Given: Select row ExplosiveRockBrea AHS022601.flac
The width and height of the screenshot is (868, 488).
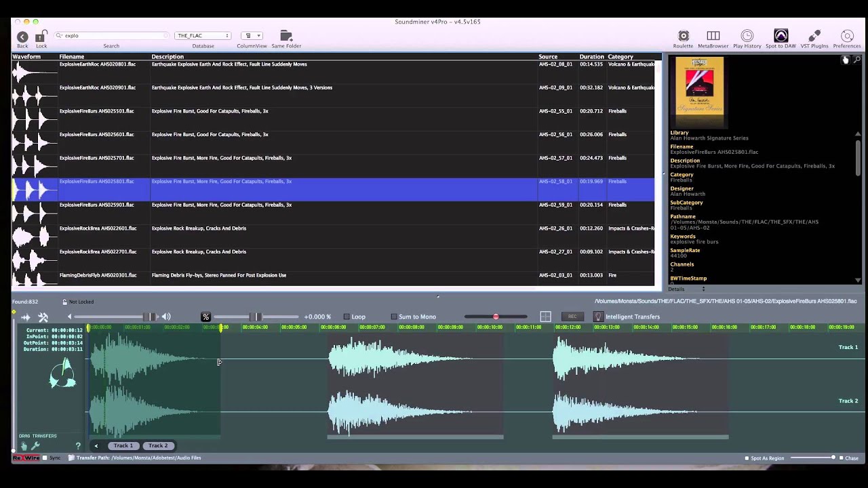Looking at the screenshot, I should tap(333, 236).
